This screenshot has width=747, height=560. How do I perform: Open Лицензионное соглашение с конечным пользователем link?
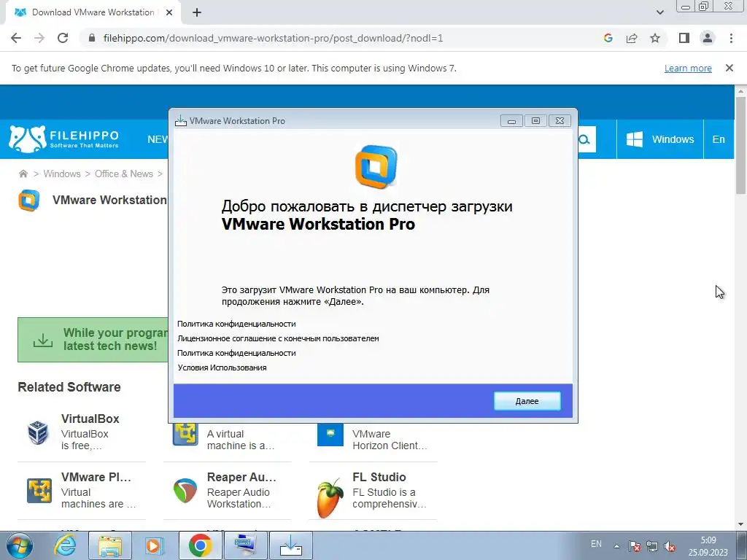pos(278,338)
